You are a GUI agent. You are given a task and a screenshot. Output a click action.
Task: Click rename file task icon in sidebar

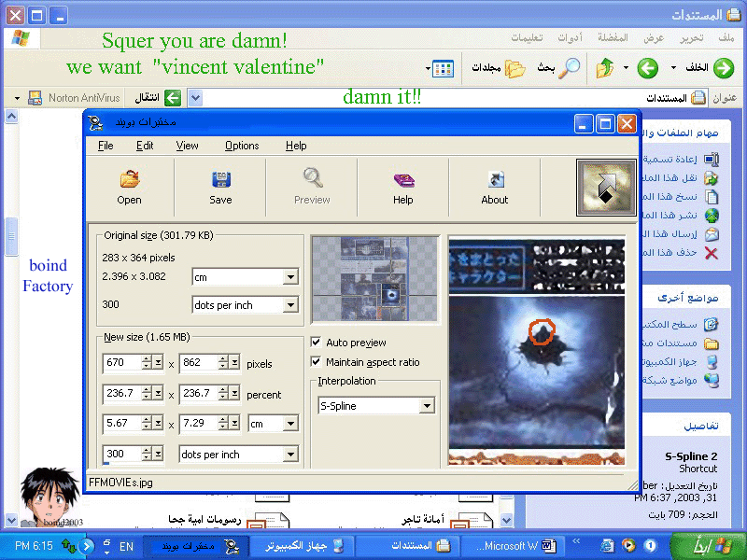click(711, 159)
